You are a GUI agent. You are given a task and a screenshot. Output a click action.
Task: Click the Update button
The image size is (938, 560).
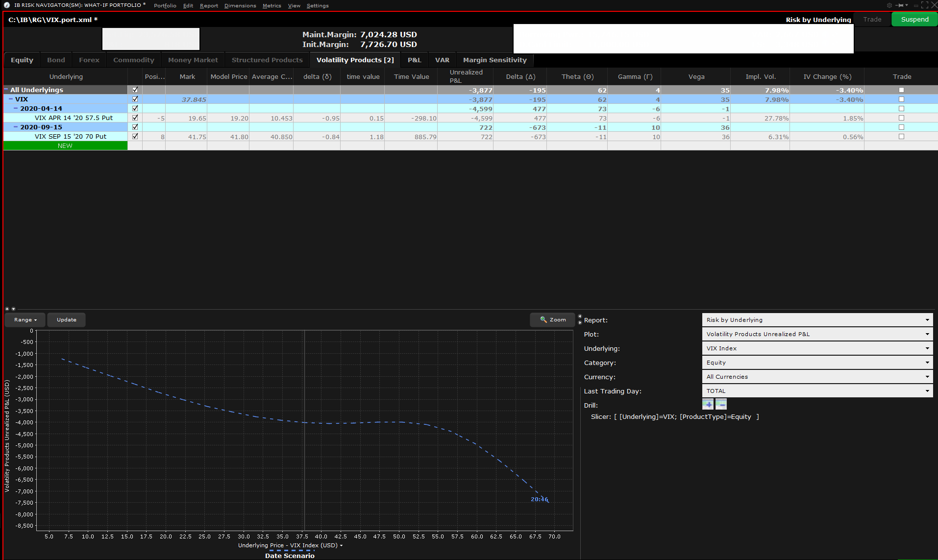pos(67,320)
